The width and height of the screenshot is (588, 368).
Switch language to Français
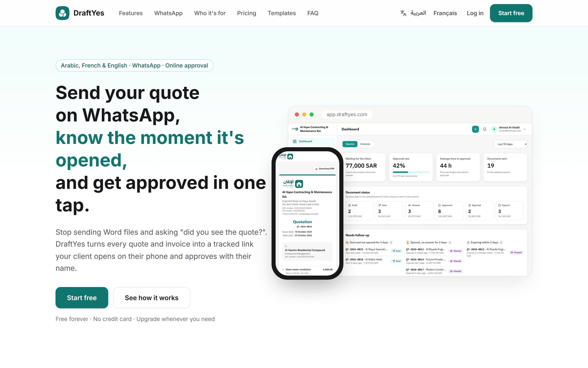[445, 13]
